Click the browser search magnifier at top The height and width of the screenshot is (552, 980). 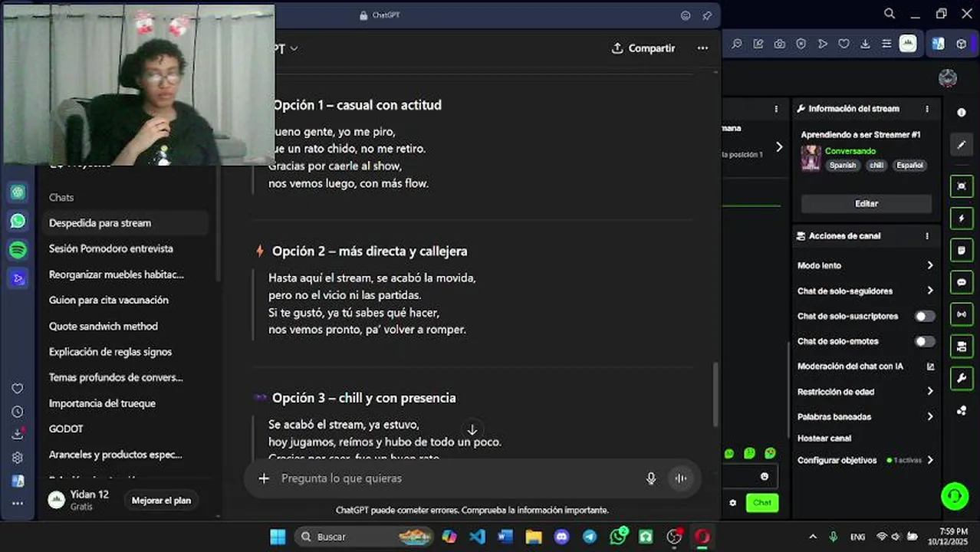tap(890, 13)
